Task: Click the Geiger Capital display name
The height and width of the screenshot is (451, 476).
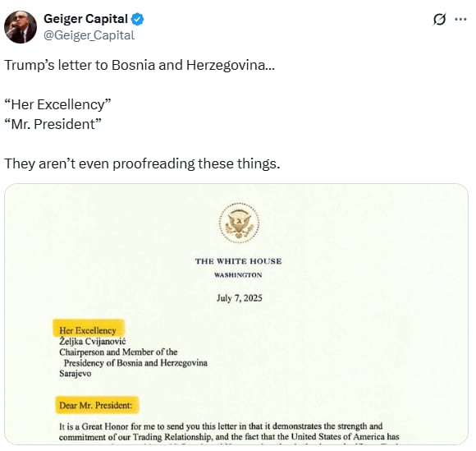Action: pos(85,19)
